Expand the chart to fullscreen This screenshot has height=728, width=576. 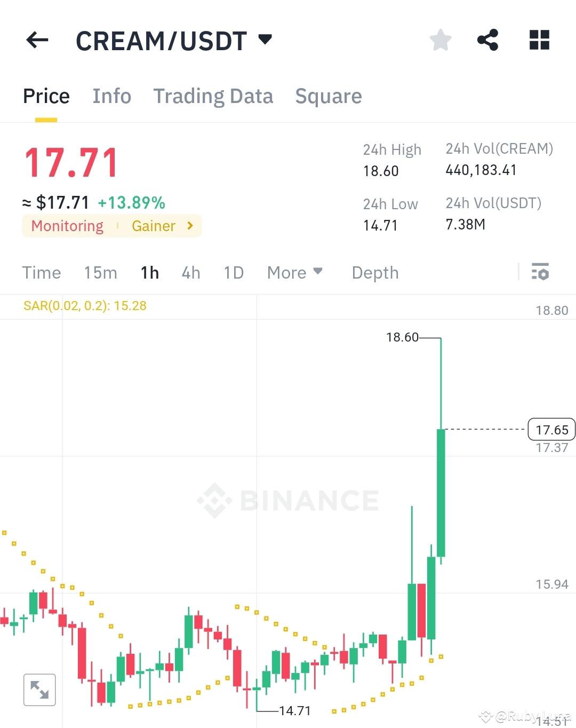pyautogui.click(x=39, y=690)
